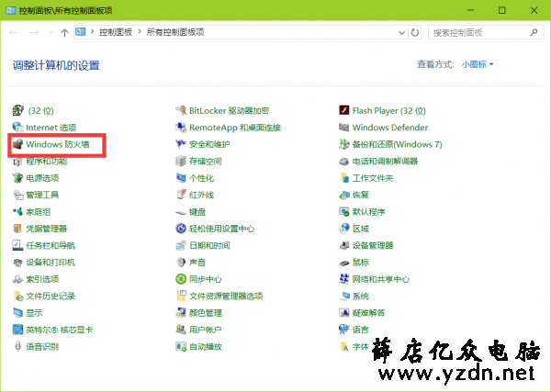The width and height of the screenshot is (551, 392).
Task: Open the first (32 位) item
Action: [40, 111]
